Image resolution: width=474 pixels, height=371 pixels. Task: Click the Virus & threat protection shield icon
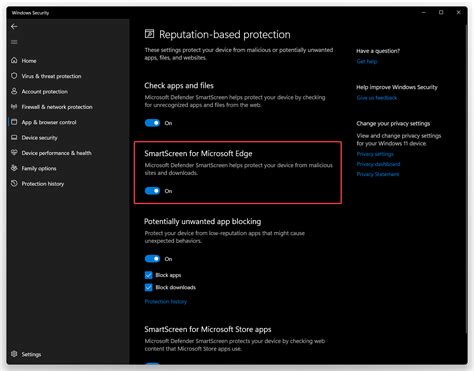click(x=14, y=76)
